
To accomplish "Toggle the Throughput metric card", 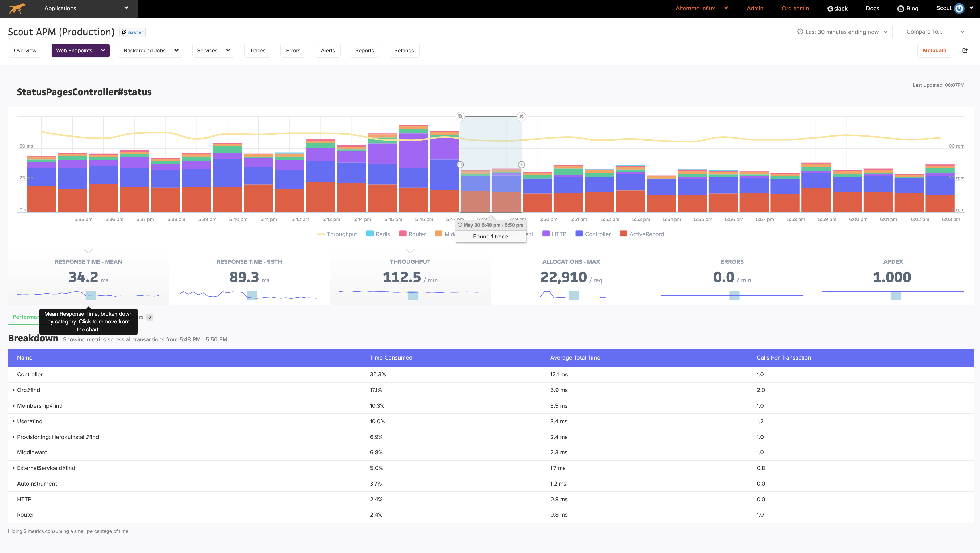I will pyautogui.click(x=410, y=277).
